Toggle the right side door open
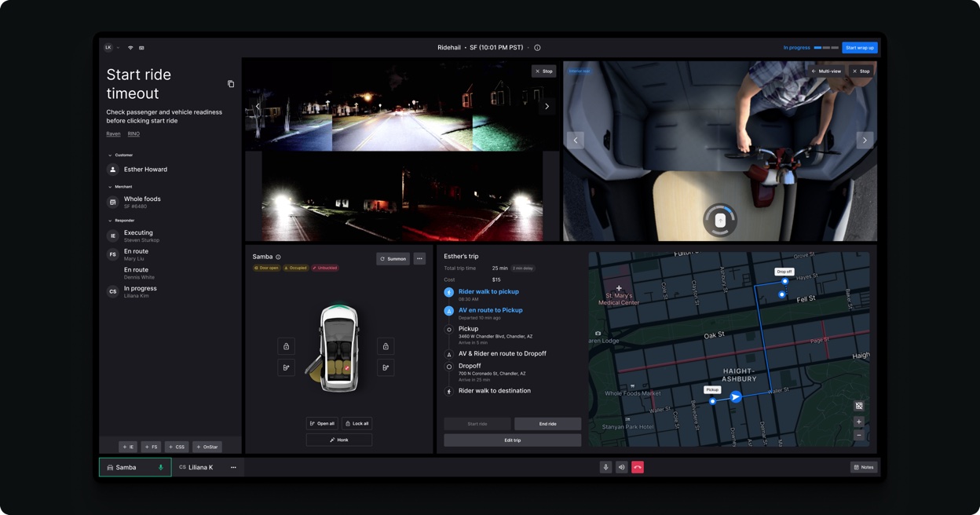 point(386,367)
